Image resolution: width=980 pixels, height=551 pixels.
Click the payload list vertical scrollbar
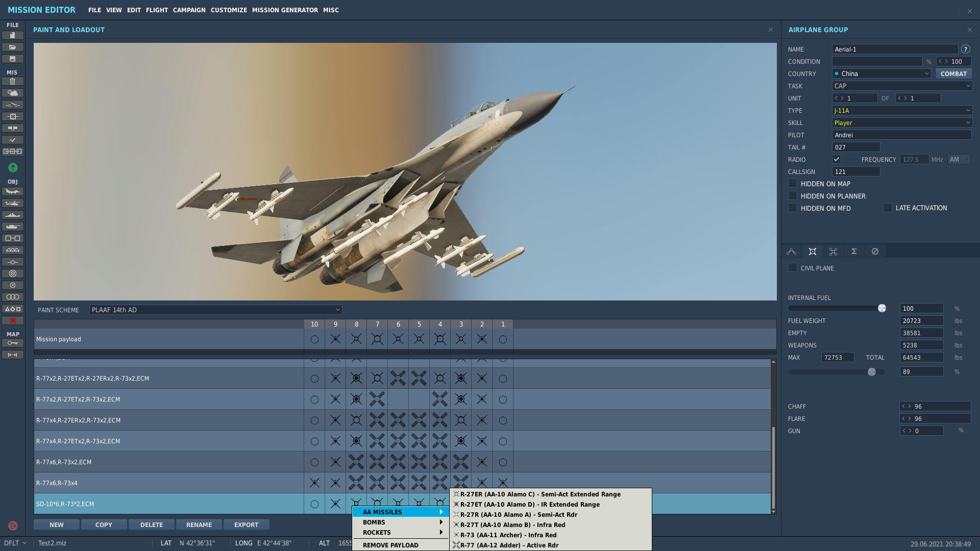pyautogui.click(x=773, y=467)
